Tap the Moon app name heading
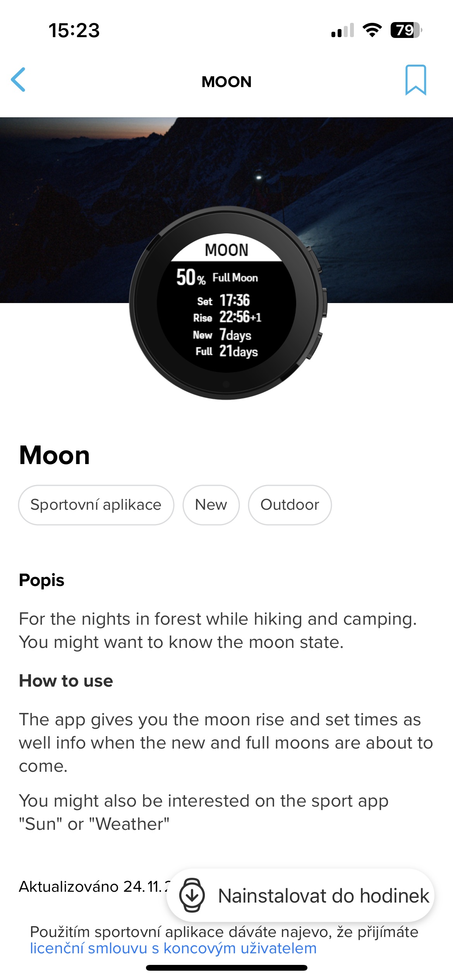453x980 pixels. (55, 455)
